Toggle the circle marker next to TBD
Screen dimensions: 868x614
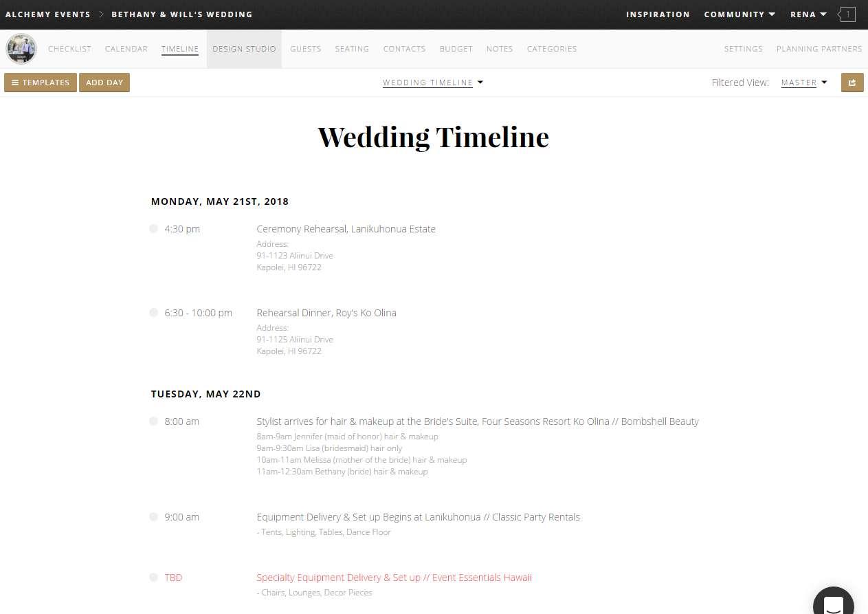point(153,577)
